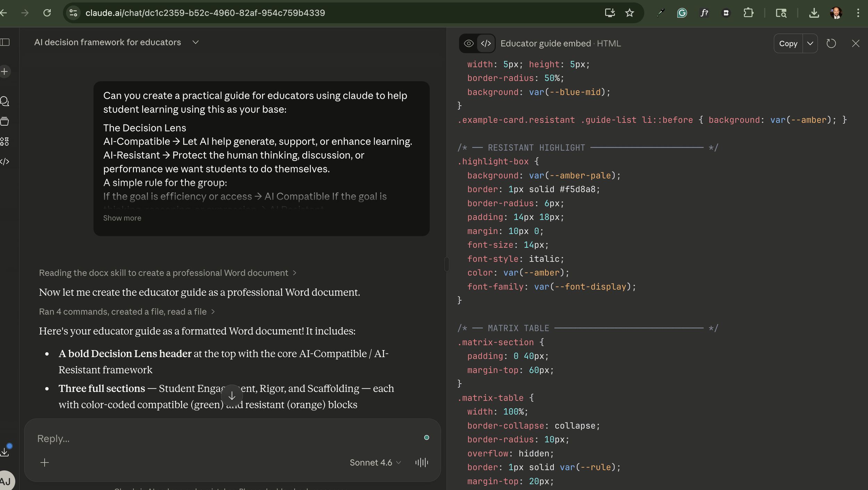Copy the Educator guide embed code

pyautogui.click(x=788, y=43)
